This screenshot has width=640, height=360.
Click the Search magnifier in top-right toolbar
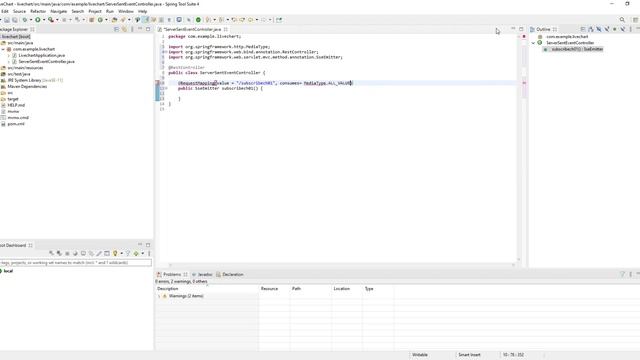(x=622, y=20)
